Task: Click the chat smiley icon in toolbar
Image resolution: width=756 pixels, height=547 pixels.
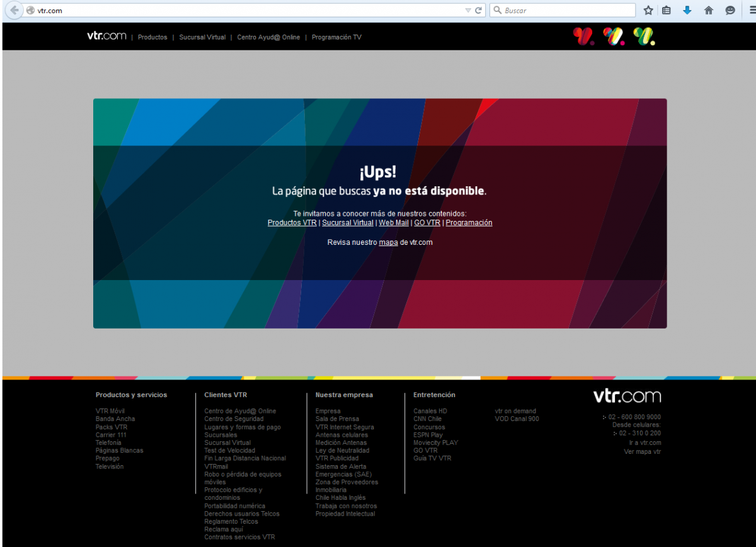Action: (730, 10)
